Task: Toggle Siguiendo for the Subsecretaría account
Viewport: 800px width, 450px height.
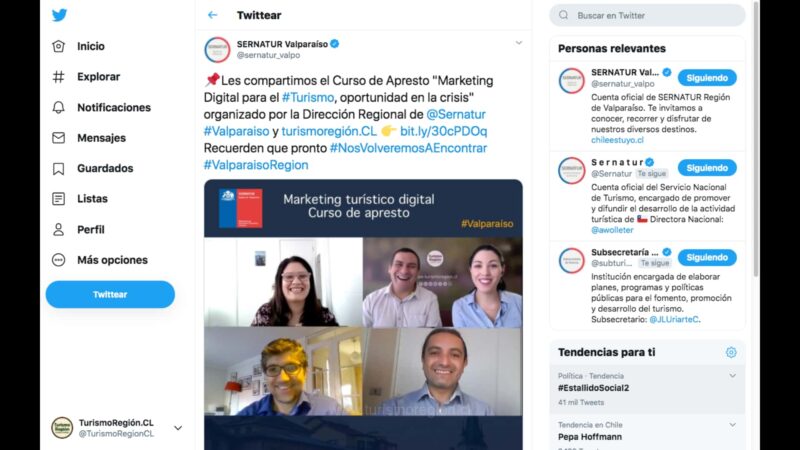Action: pyautogui.click(x=707, y=258)
